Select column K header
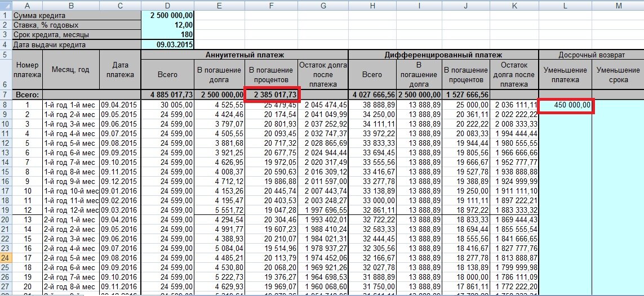 click(x=514, y=5)
